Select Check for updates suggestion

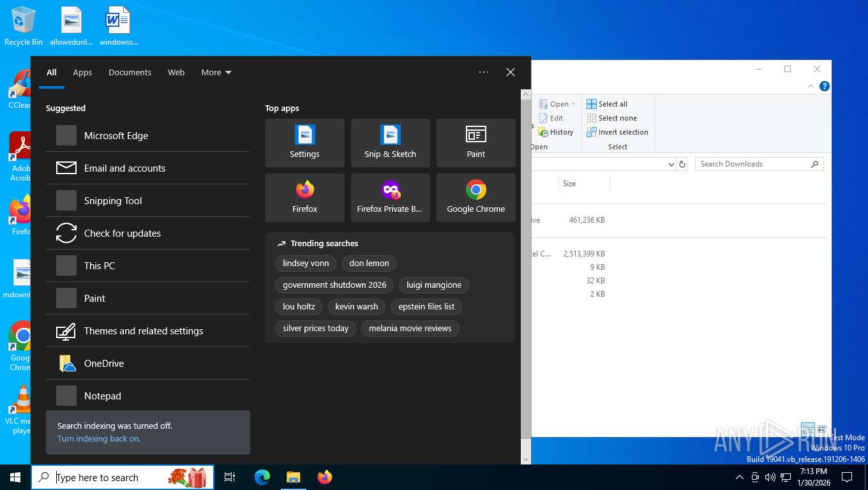147,233
